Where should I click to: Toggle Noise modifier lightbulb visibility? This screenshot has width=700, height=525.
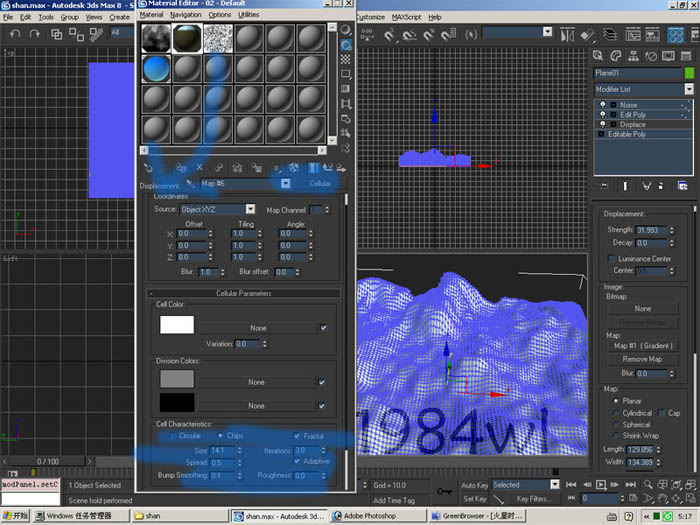(x=603, y=104)
